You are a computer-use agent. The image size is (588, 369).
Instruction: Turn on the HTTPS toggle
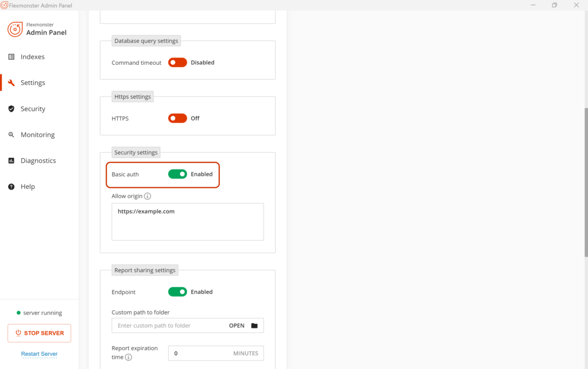(177, 118)
